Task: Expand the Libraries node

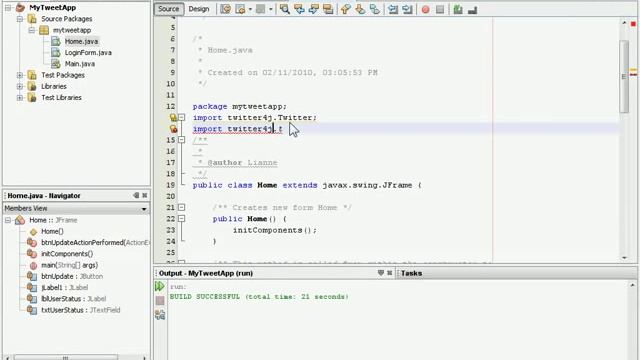Action: click(x=20, y=86)
